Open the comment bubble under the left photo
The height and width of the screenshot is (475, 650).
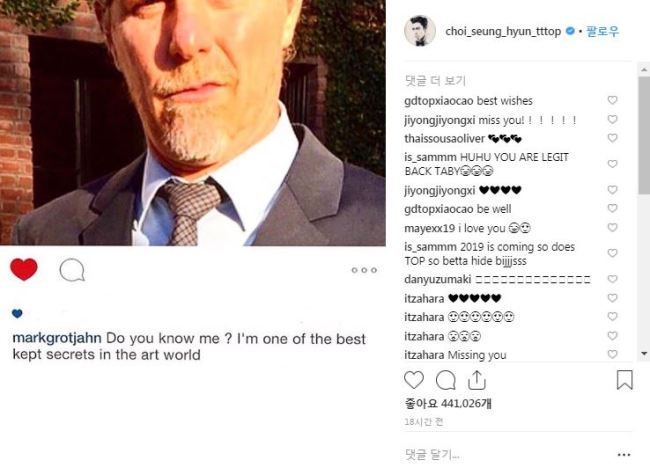(72, 270)
